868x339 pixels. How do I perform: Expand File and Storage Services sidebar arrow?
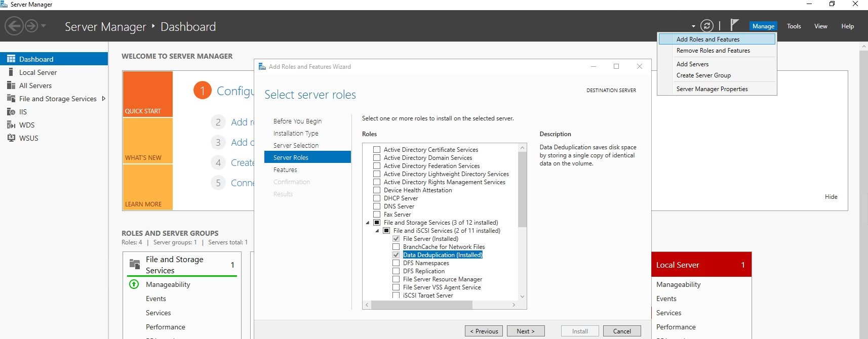[104, 99]
